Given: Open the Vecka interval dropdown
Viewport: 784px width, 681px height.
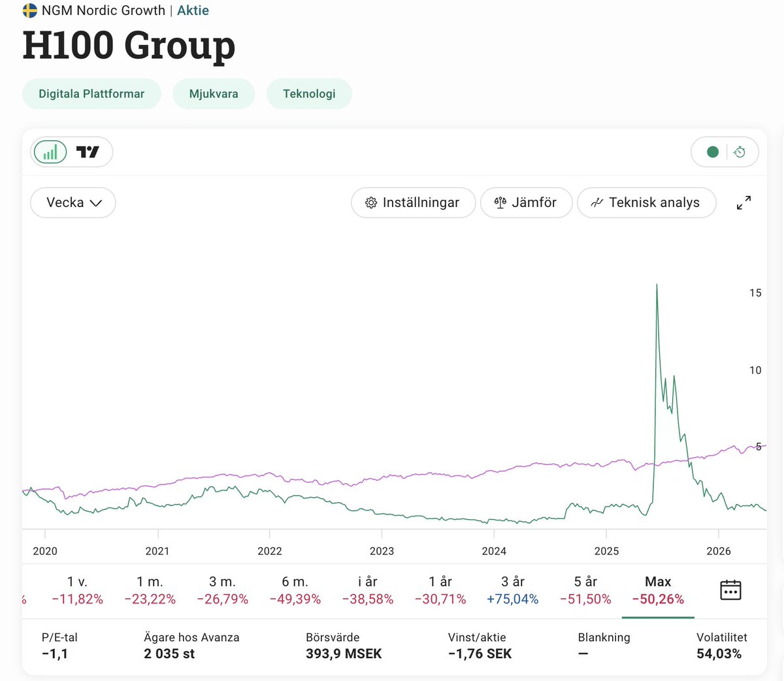Looking at the screenshot, I should (x=73, y=202).
